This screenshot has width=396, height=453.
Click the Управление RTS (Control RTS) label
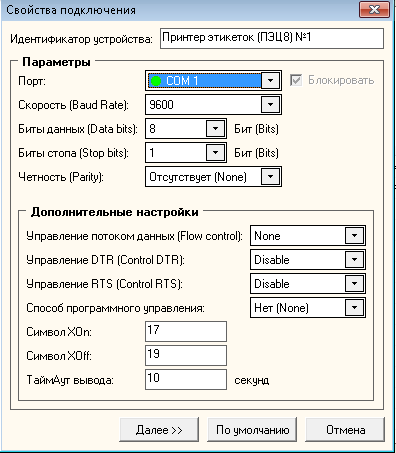(104, 284)
